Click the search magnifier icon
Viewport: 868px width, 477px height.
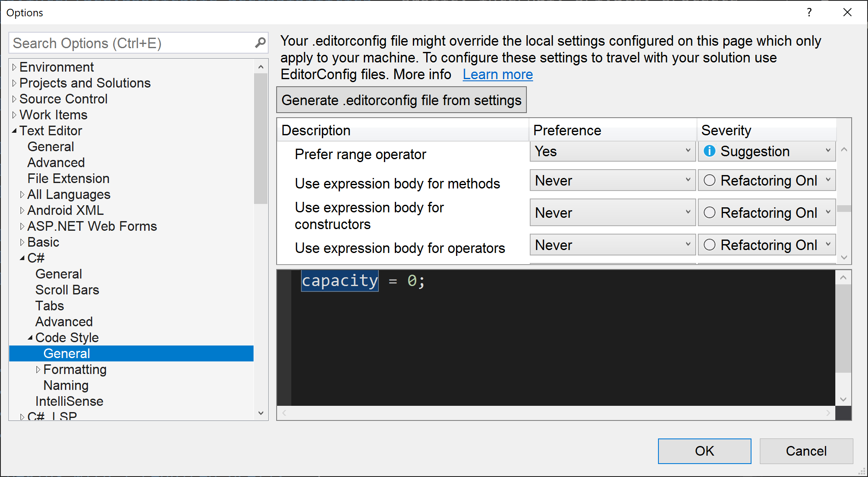pyautogui.click(x=260, y=43)
